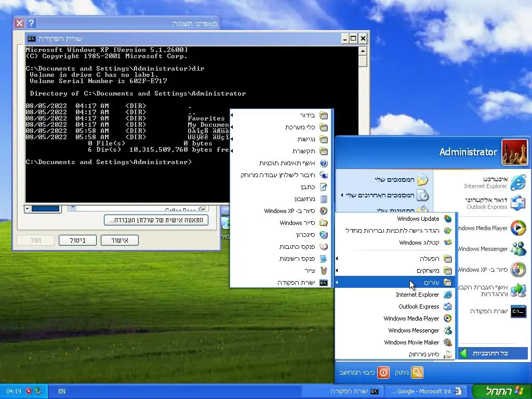Start סיור ב- Windows XP tour in start menu
Viewport: 532px width, 399px height.
pyautogui.click(x=492, y=270)
